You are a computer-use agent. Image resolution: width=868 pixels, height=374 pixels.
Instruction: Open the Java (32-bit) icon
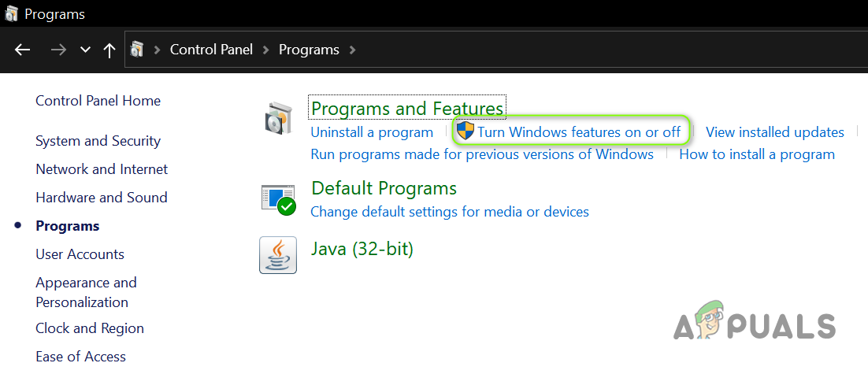coord(277,255)
